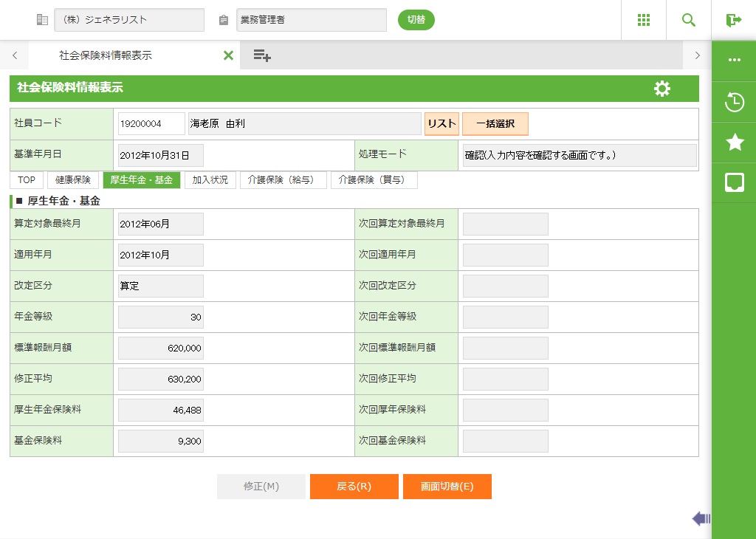
Task: Close the 社会保険料情報表示 tab
Action: [x=228, y=55]
